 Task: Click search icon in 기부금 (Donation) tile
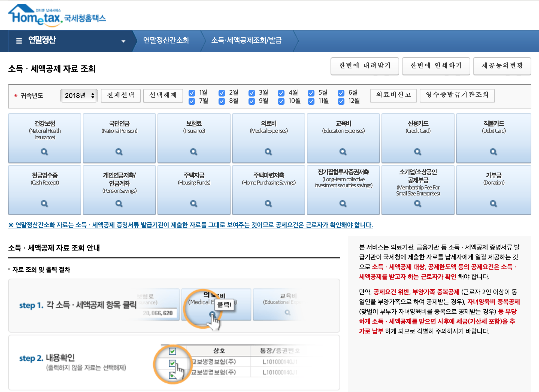(x=493, y=203)
